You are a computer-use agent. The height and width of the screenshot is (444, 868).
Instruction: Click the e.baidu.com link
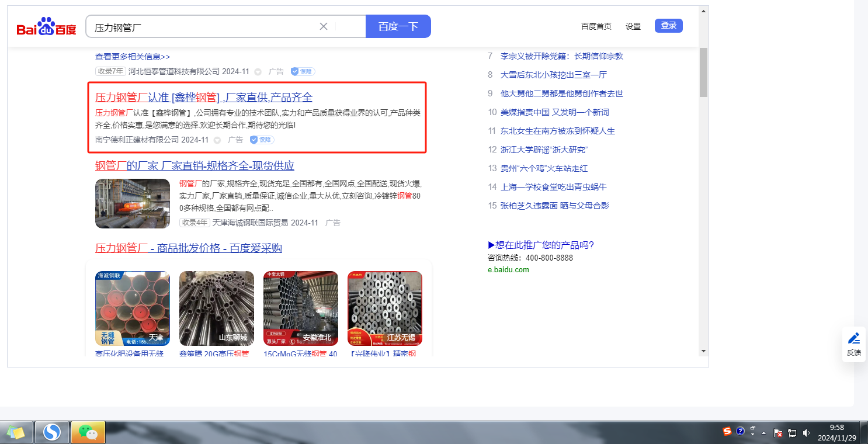(x=508, y=269)
